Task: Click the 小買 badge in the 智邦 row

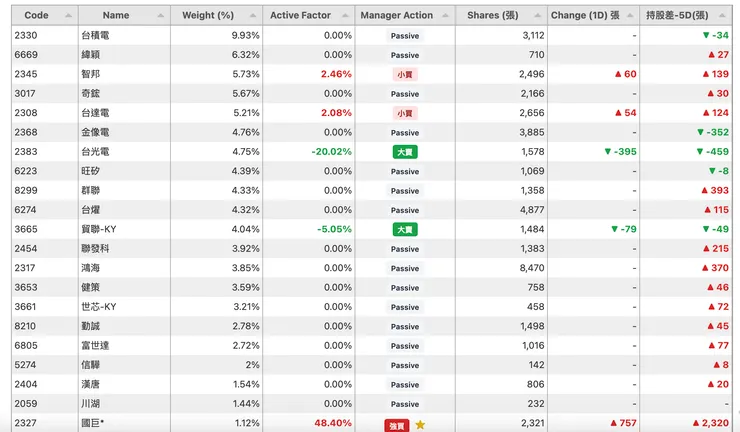Action: 405,74
